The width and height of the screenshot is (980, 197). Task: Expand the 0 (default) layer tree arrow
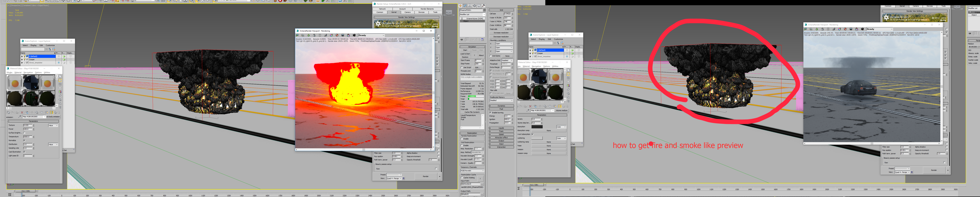22,56
